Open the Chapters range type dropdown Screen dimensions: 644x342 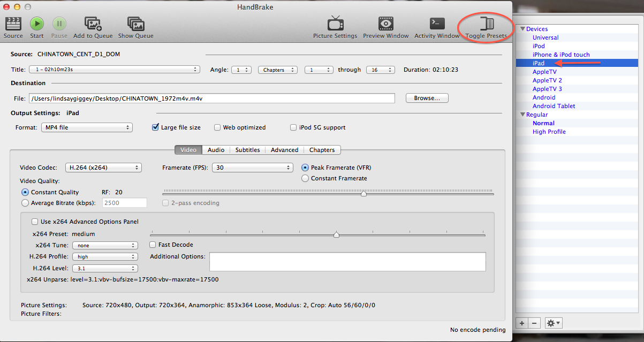(x=278, y=70)
